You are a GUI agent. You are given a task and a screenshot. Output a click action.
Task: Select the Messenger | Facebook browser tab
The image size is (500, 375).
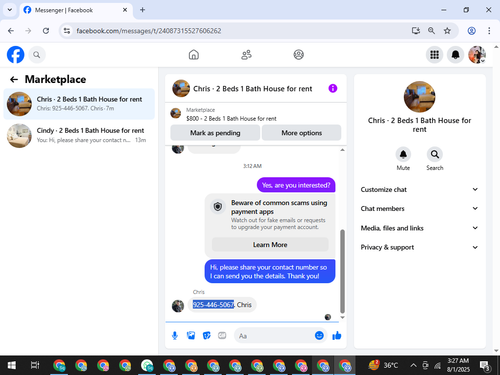76,10
